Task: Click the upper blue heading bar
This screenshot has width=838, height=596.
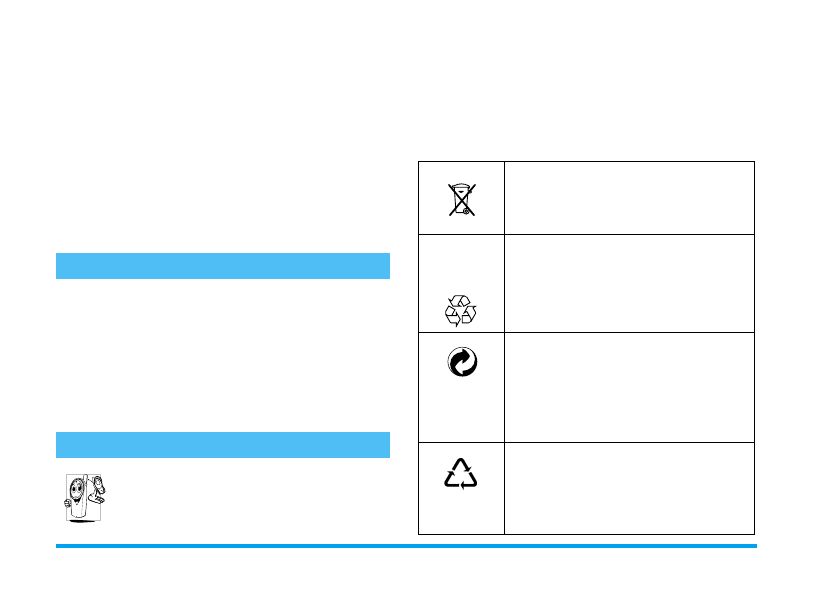Action: click(x=222, y=266)
